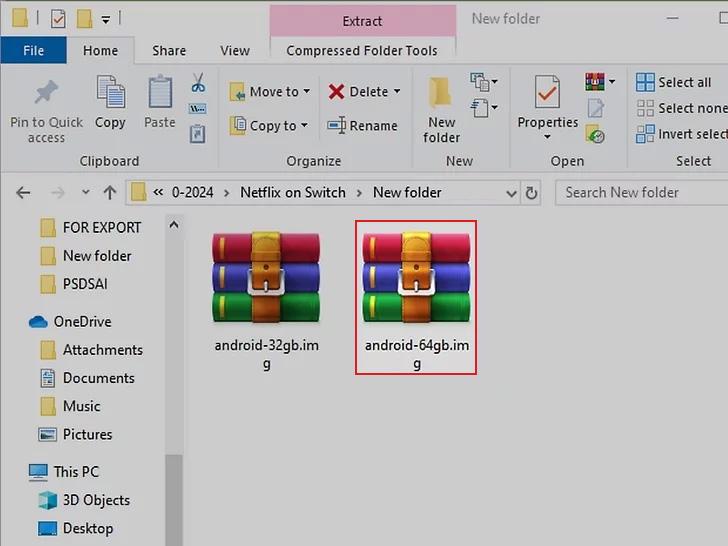Switch to the View ribbon tab
Image resolution: width=728 pixels, height=546 pixels.
235,50
